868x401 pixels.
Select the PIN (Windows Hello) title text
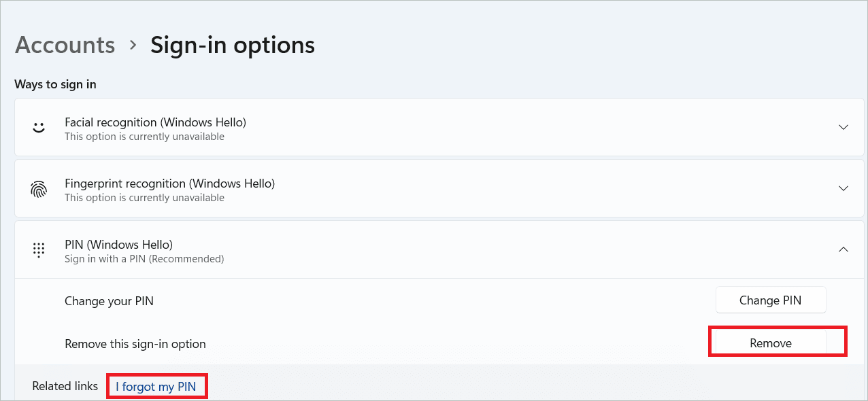(118, 245)
